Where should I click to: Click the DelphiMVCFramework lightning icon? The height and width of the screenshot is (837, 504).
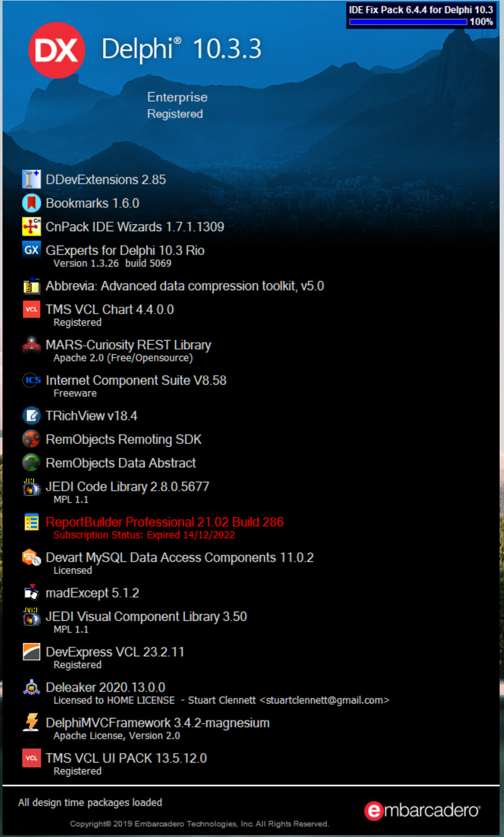click(x=31, y=722)
